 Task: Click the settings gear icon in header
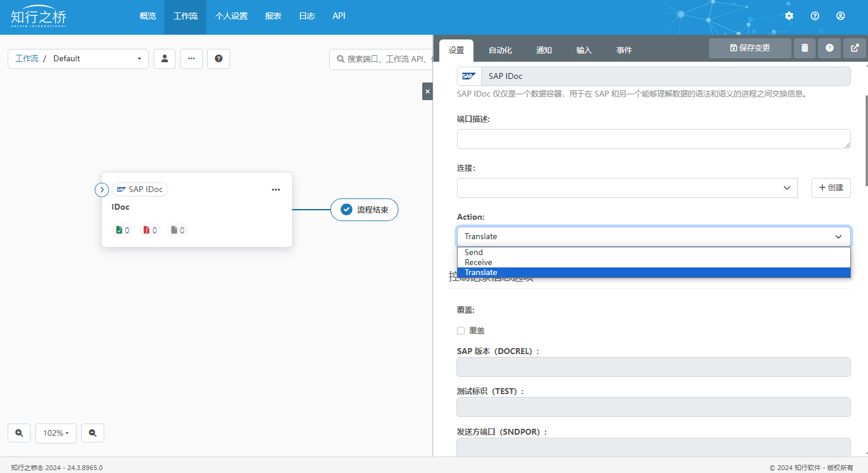point(789,16)
